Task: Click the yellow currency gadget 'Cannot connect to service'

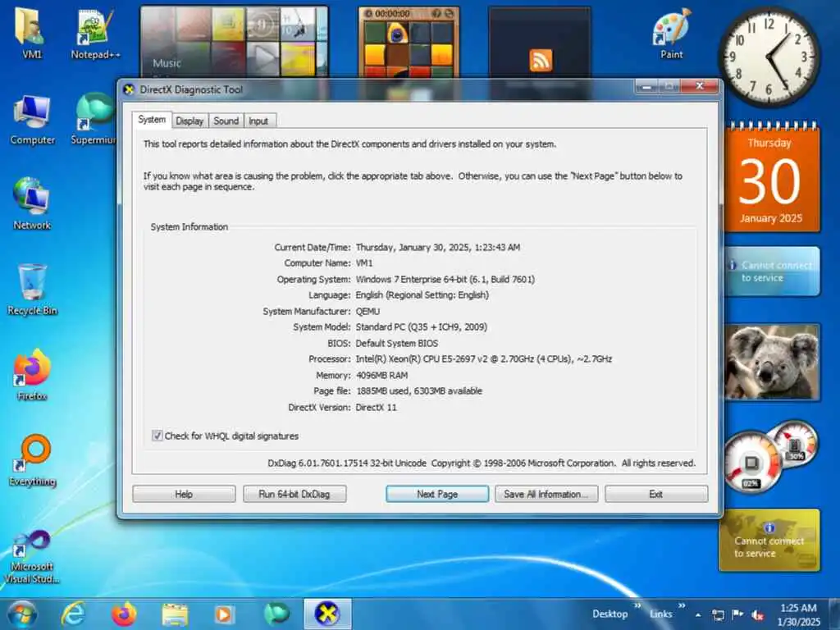Action: point(769,540)
